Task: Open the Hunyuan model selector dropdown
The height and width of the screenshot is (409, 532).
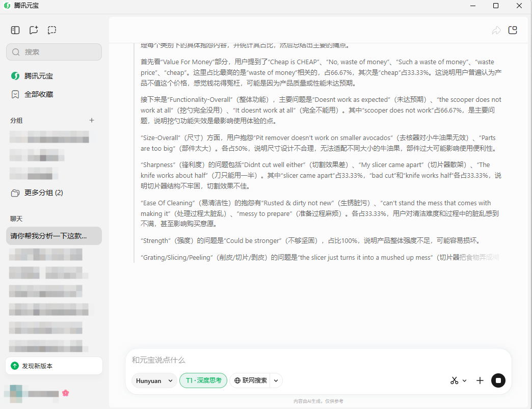Action: click(x=154, y=380)
